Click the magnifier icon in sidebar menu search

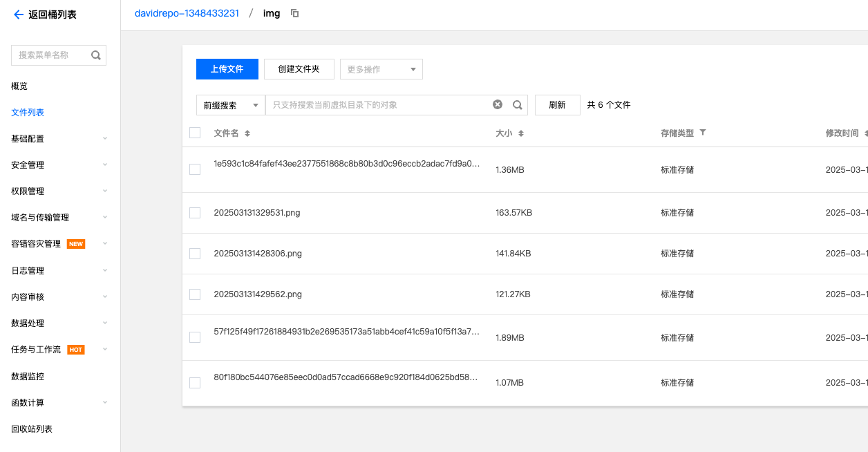(96, 55)
